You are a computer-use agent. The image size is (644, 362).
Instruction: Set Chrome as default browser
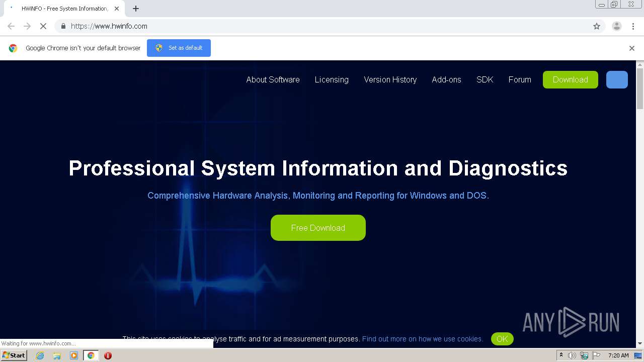point(179,48)
